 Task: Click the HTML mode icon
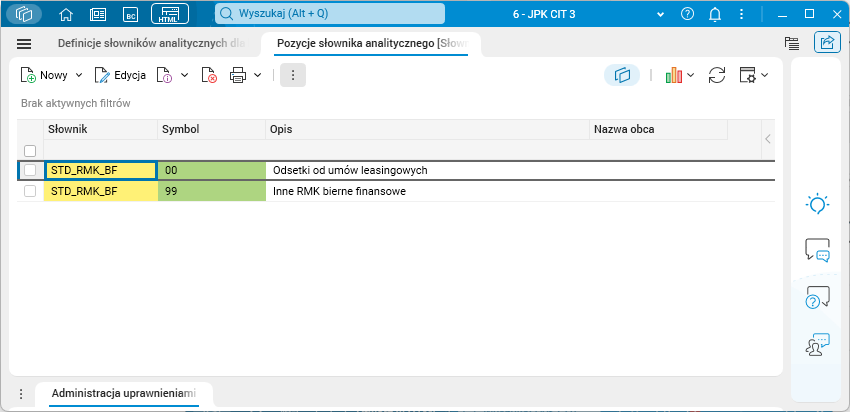(169, 14)
